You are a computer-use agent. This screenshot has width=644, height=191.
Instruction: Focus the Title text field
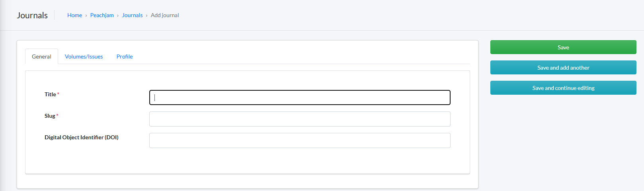pyautogui.click(x=300, y=97)
